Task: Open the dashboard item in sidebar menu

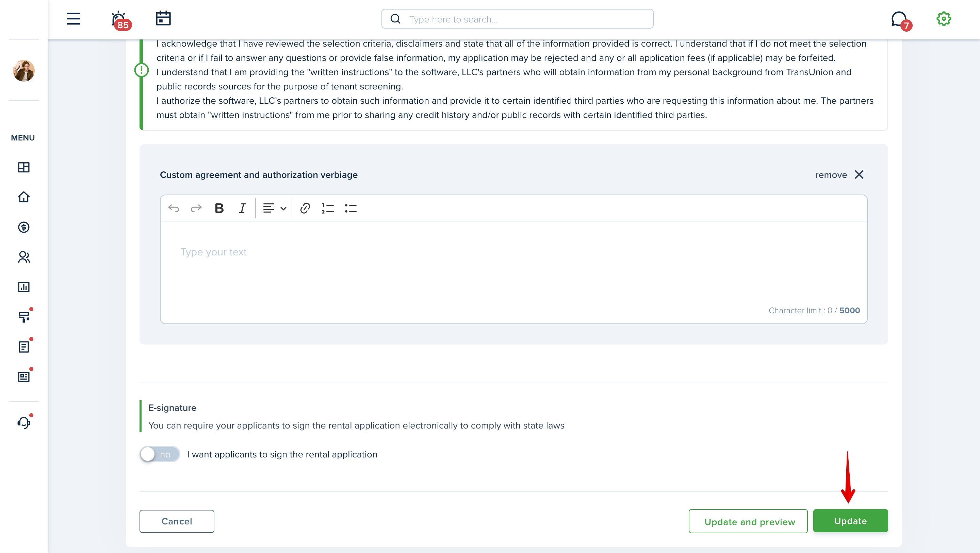Action: coord(23,167)
